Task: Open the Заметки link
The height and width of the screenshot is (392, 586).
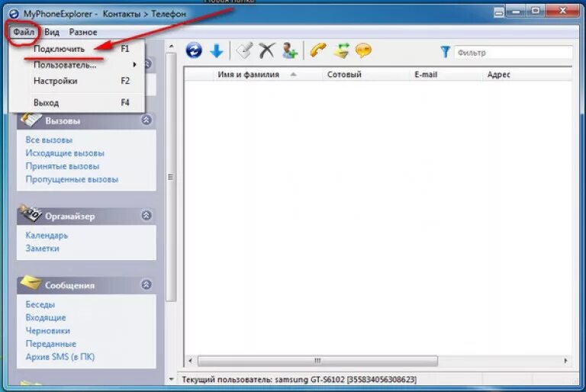Action: coord(42,249)
